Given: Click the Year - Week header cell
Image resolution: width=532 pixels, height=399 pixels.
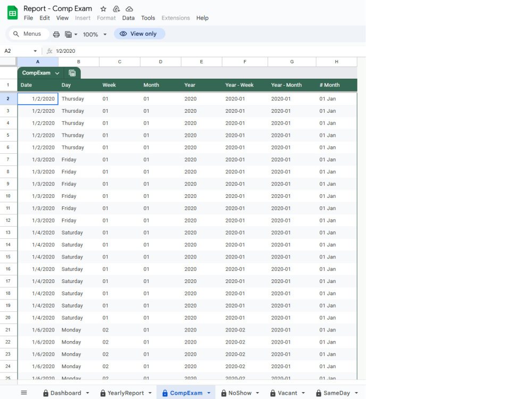Looking at the screenshot, I should click(x=245, y=85).
